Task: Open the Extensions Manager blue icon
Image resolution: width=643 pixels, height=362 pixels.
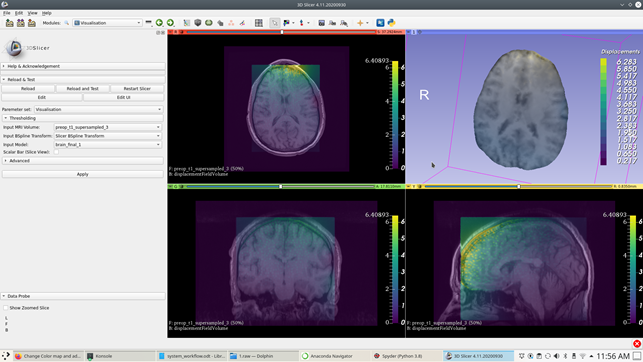Action: point(380,23)
